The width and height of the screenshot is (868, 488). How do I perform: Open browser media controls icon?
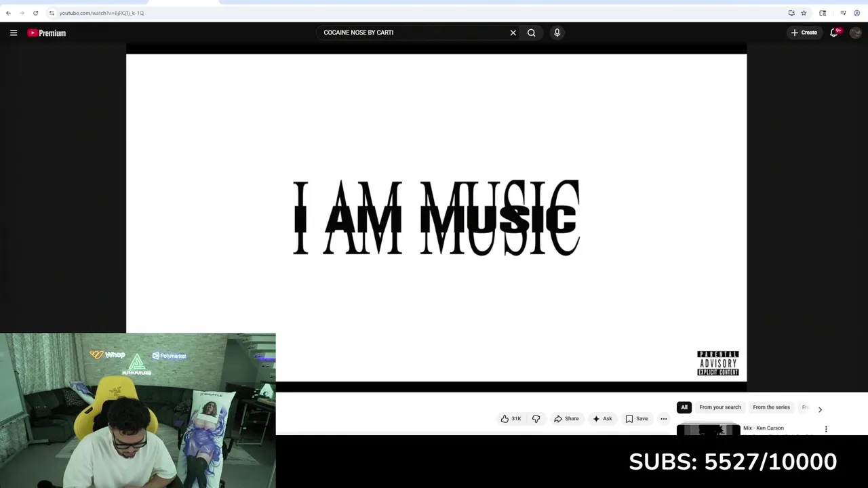[x=843, y=13]
